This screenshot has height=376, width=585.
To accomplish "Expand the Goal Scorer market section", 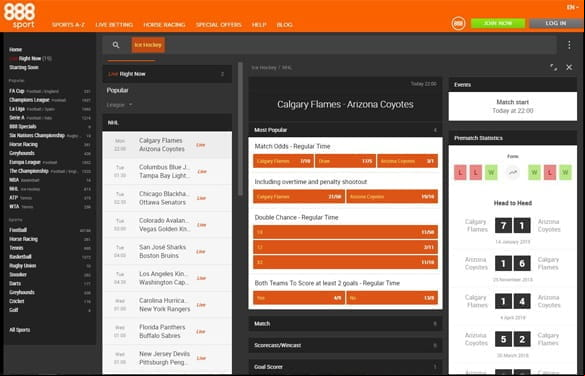I will click(345, 367).
